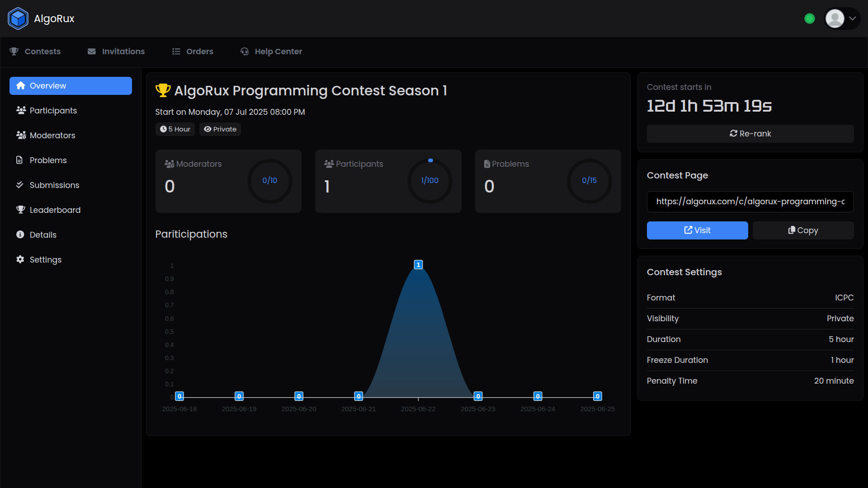The height and width of the screenshot is (488, 868).
Task: Click the contest page URL field
Action: coord(750,202)
